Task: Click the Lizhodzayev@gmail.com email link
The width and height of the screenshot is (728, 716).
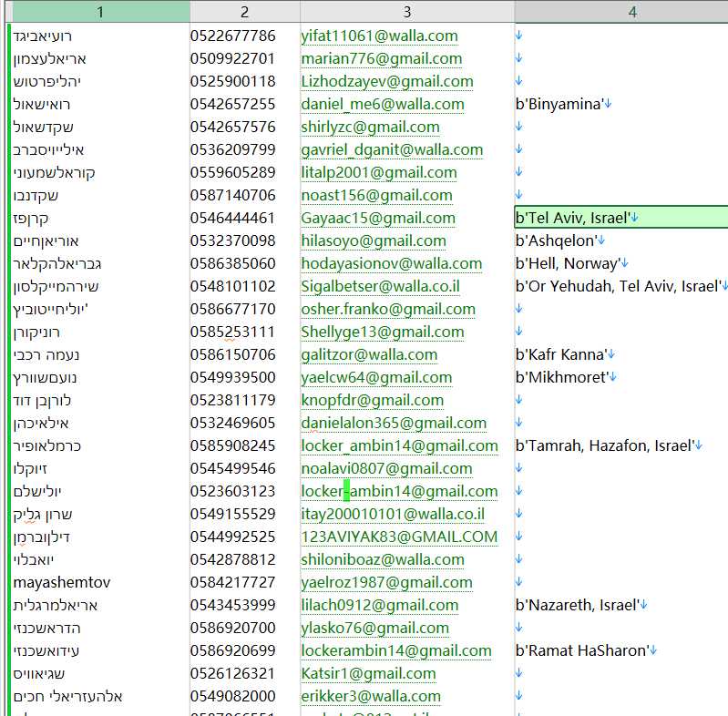Action: [x=386, y=81]
